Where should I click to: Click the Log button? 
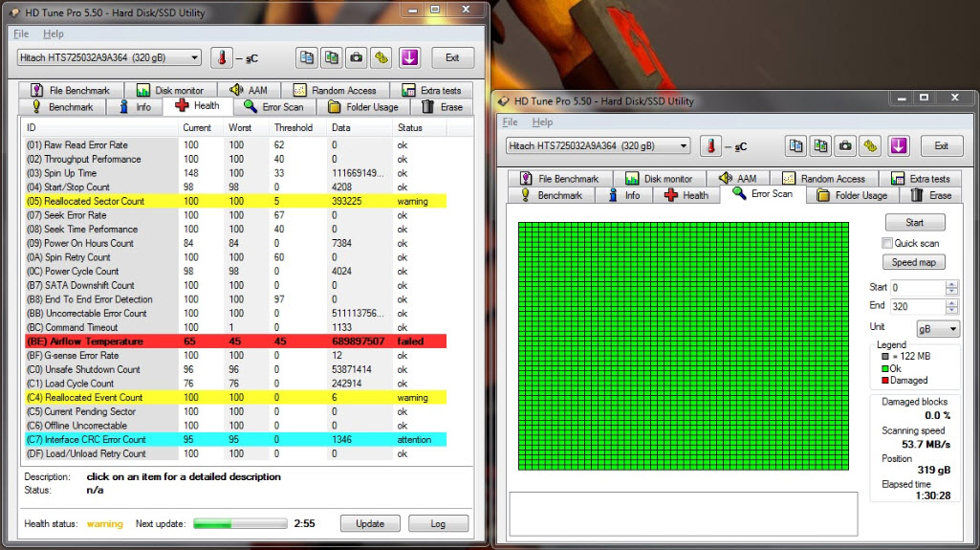point(438,523)
